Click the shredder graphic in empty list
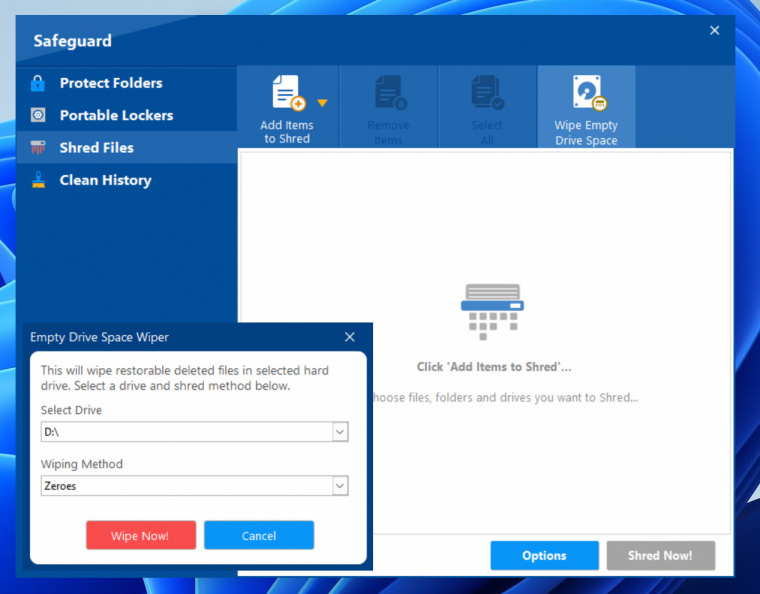The width and height of the screenshot is (760, 594). [x=492, y=312]
